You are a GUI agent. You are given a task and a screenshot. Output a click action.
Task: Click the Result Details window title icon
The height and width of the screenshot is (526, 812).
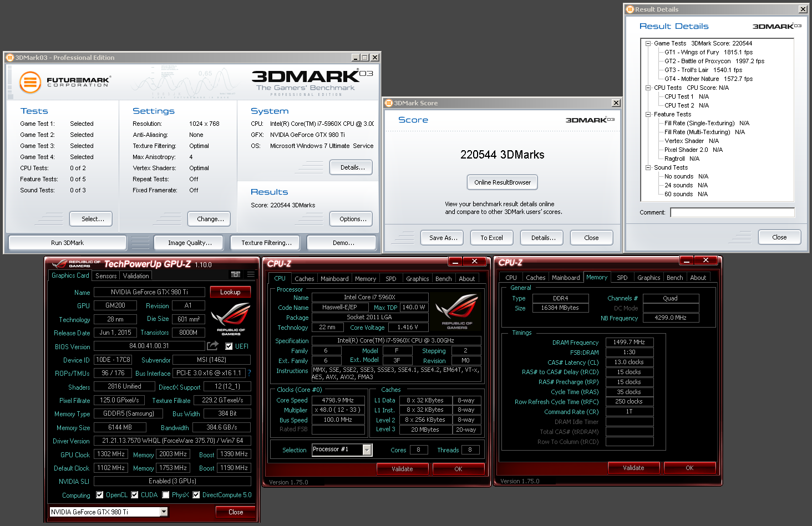click(630, 9)
